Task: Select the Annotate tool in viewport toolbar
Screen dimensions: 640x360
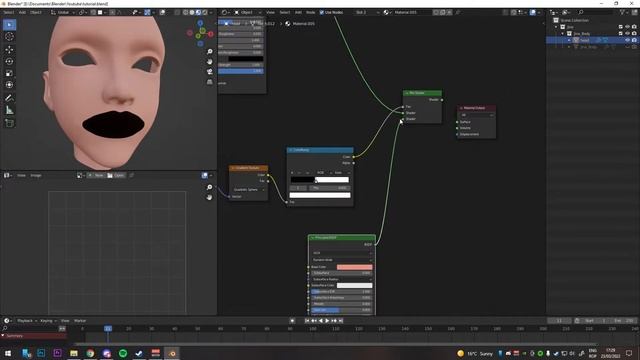Action: 9,98
